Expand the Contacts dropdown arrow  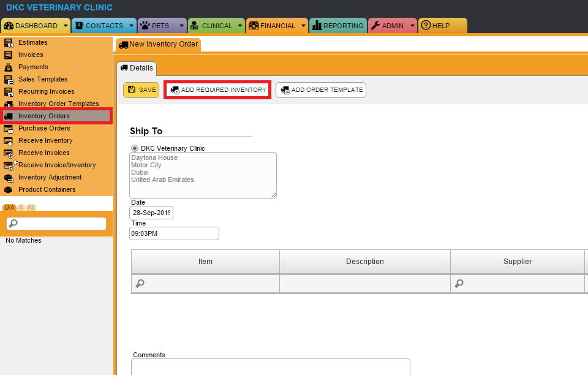131,26
